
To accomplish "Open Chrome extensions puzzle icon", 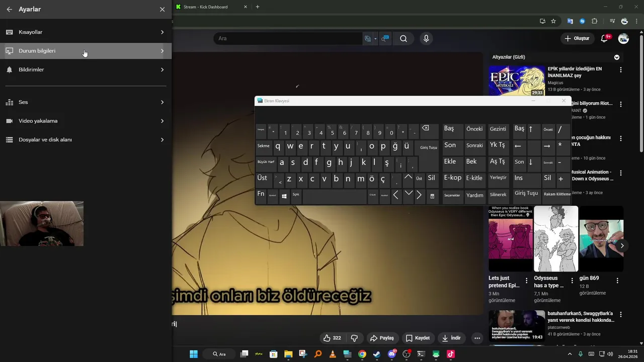I will 595,21.
